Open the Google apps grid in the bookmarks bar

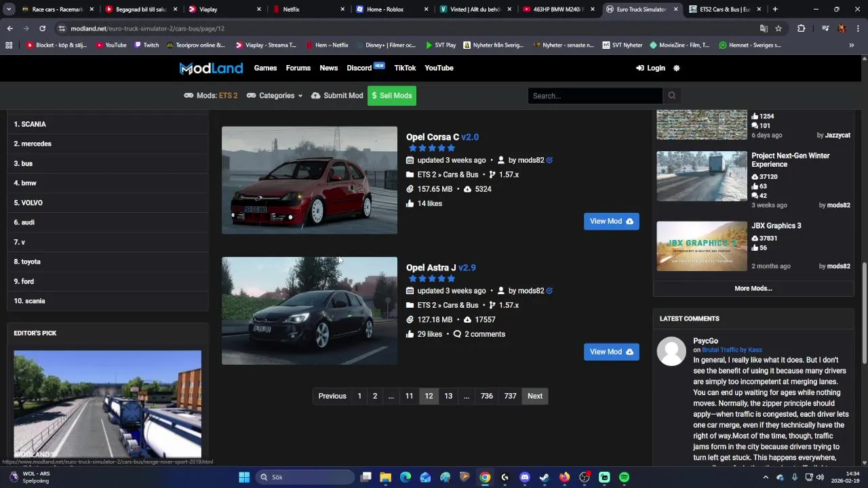tap(9, 45)
